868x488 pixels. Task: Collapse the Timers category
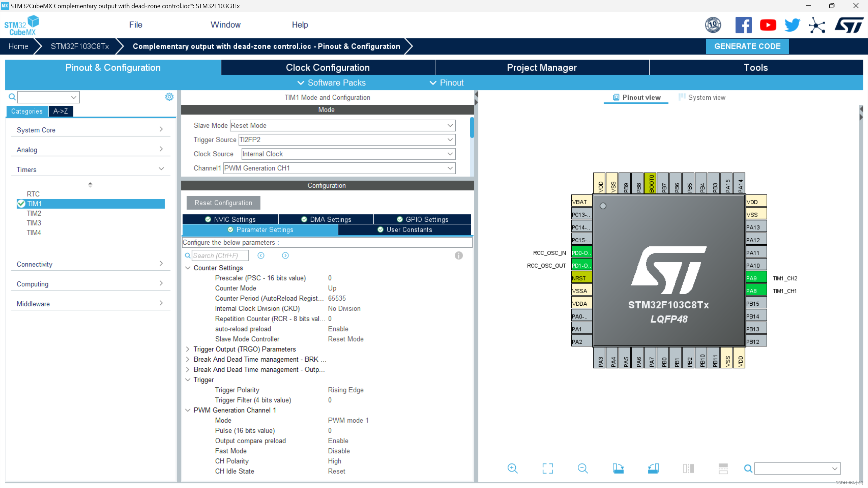tap(91, 169)
